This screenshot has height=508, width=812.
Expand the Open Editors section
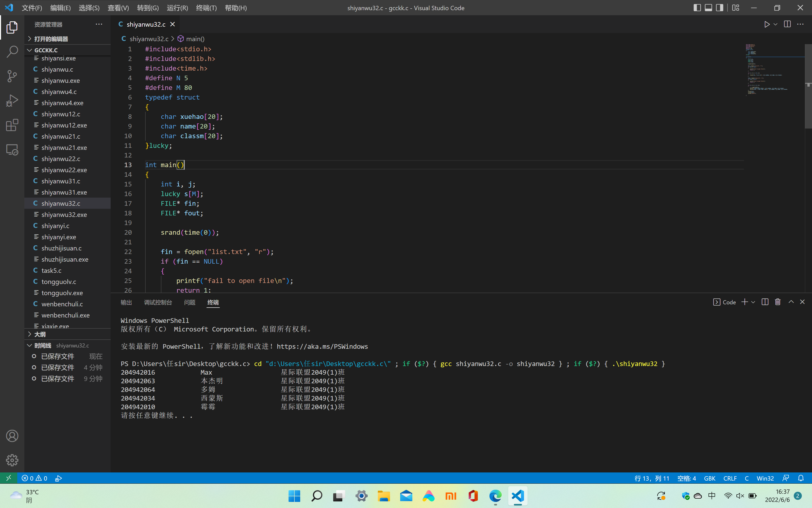click(67, 39)
